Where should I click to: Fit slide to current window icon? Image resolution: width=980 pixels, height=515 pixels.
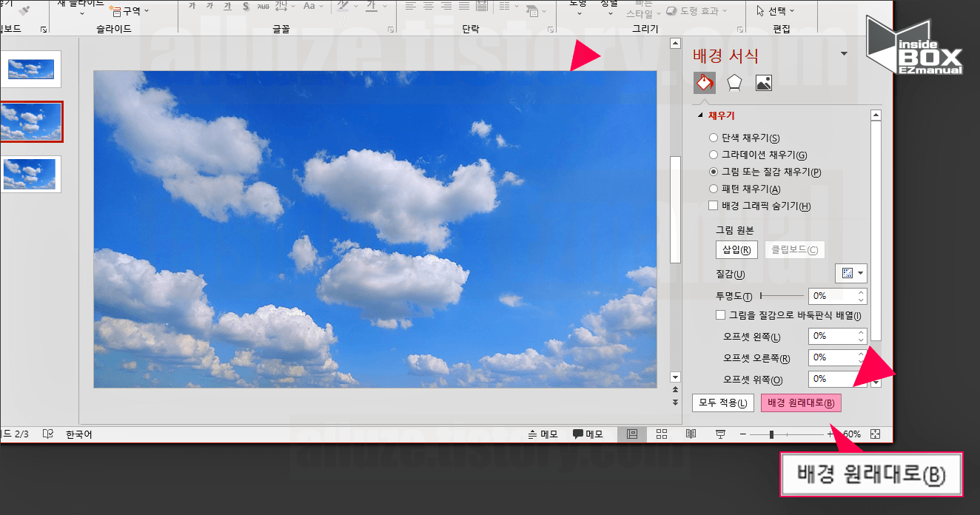point(876,434)
